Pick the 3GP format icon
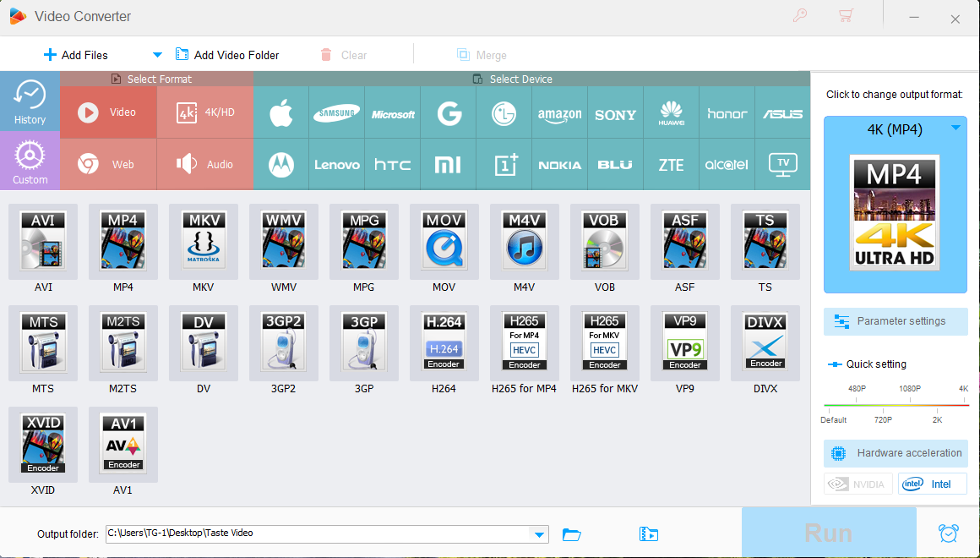The image size is (980, 558). [364, 342]
